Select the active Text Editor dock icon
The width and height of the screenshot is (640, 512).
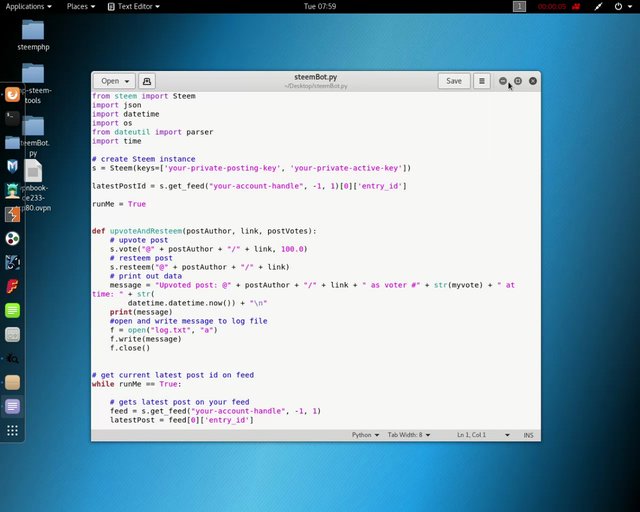click(12, 406)
